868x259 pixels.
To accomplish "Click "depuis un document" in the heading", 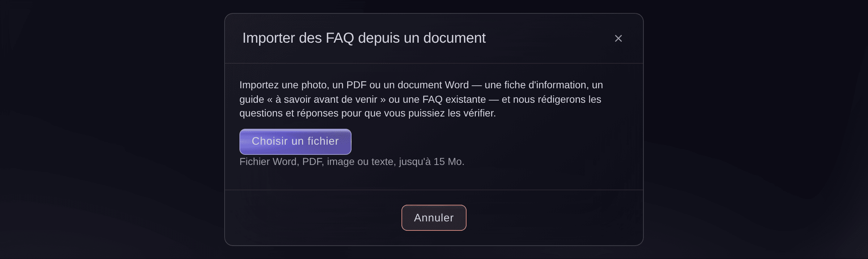I will 422,38.
